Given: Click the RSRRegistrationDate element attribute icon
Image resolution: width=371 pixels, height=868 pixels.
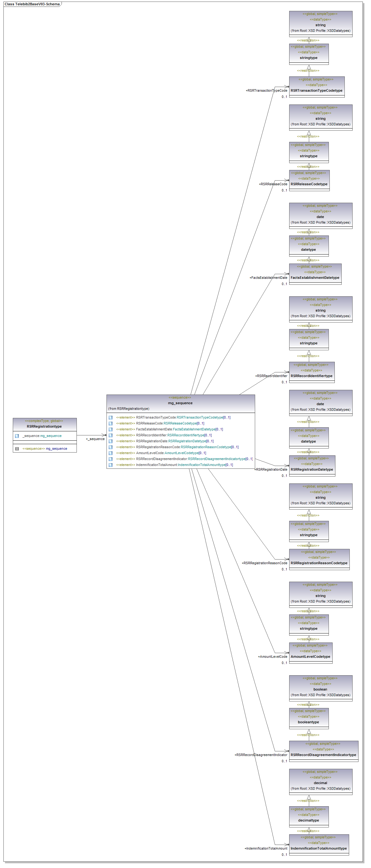Looking at the screenshot, I should click(x=110, y=441).
